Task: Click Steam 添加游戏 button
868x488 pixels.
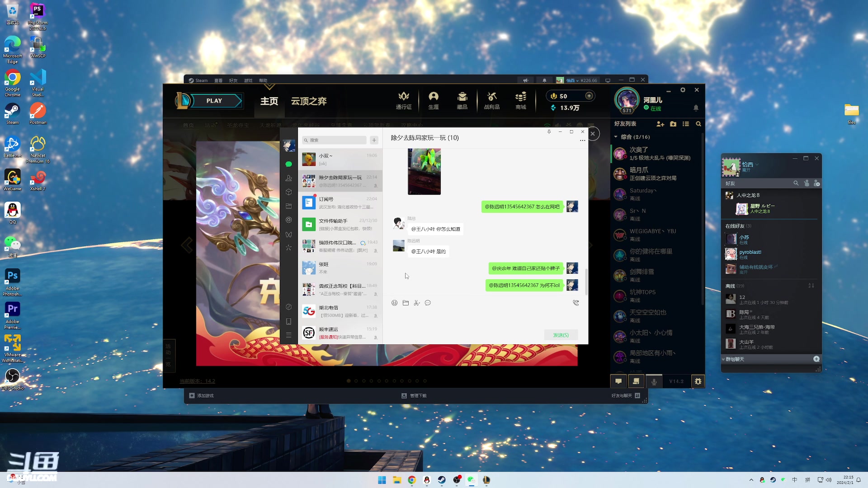Action: pyautogui.click(x=201, y=395)
